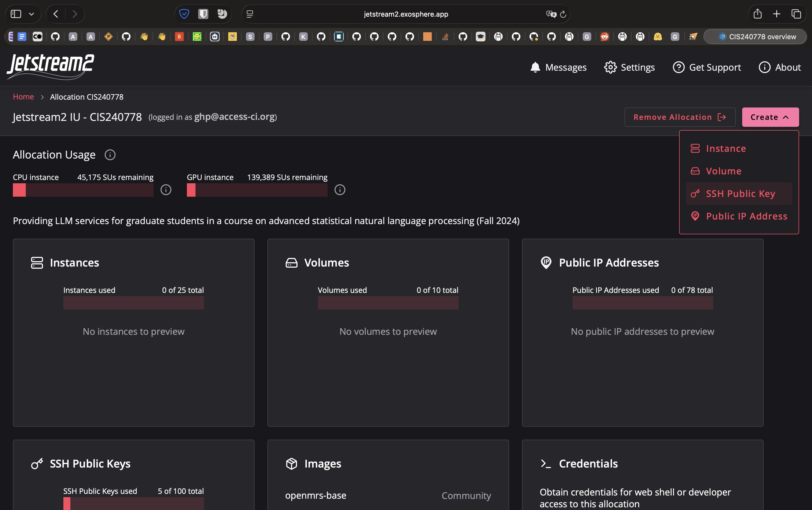This screenshot has width=812, height=510.
Task: Click the CPU instance usage bar
Action: 83,190
